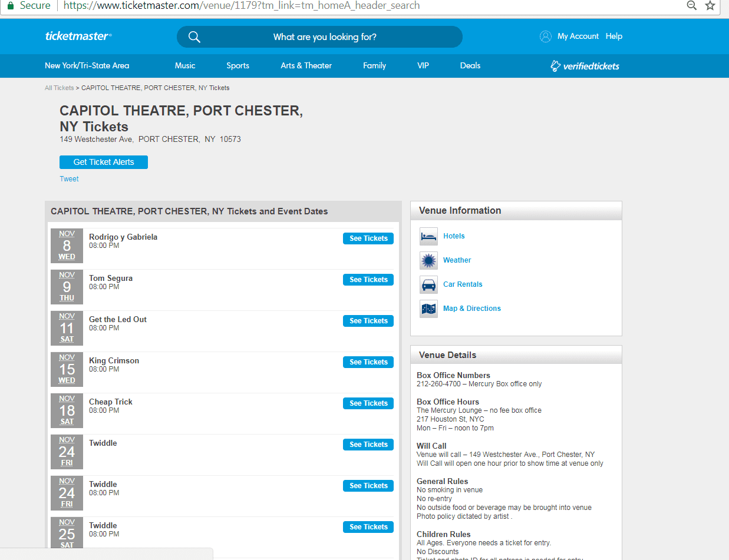See Tickets for Tom Segura
The image size is (729, 560).
coord(368,280)
